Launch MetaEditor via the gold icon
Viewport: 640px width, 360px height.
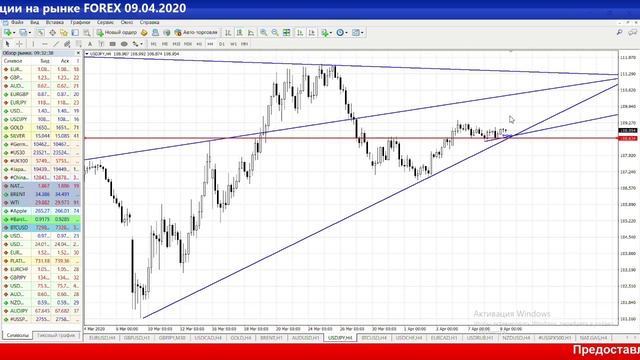(144, 32)
